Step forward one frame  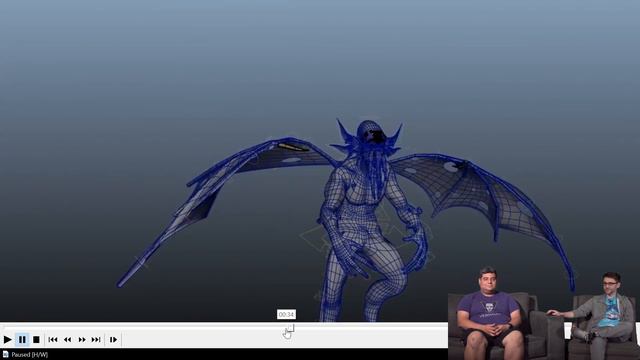(113, 339)
